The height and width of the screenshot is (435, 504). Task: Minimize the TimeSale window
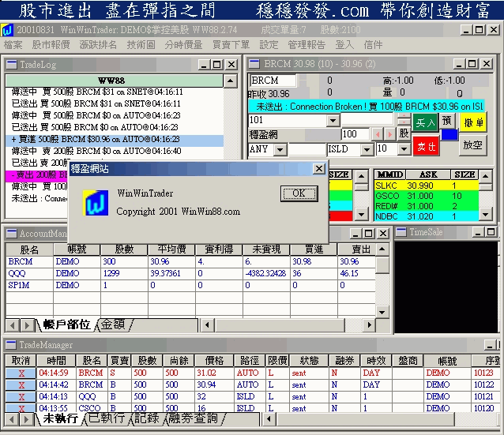(478, 232)
